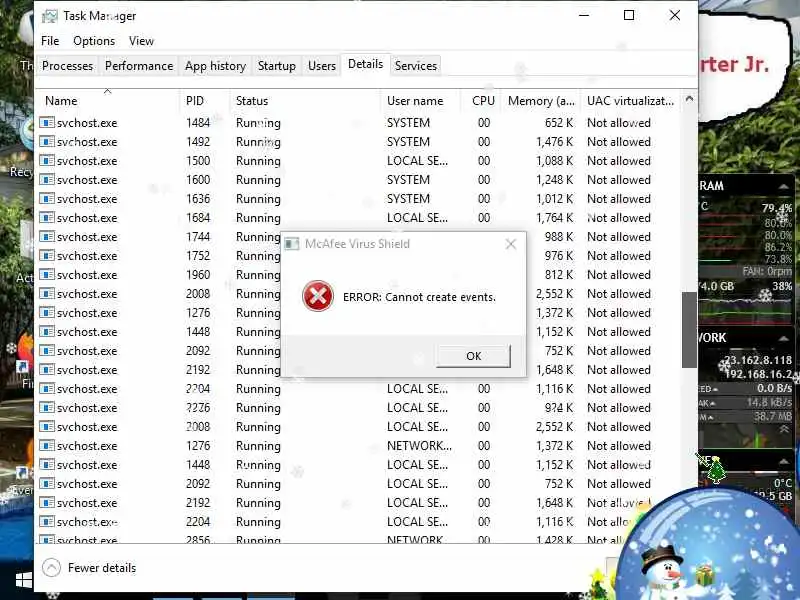
Task: Select PID cell 1600
Action: [198, 180]
